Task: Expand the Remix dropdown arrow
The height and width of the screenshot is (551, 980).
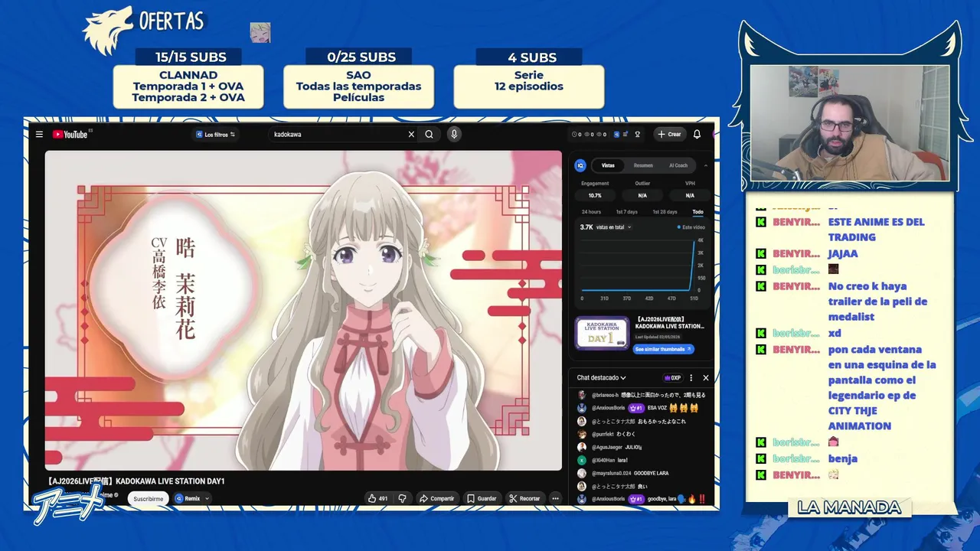Action: click(207, 498)
